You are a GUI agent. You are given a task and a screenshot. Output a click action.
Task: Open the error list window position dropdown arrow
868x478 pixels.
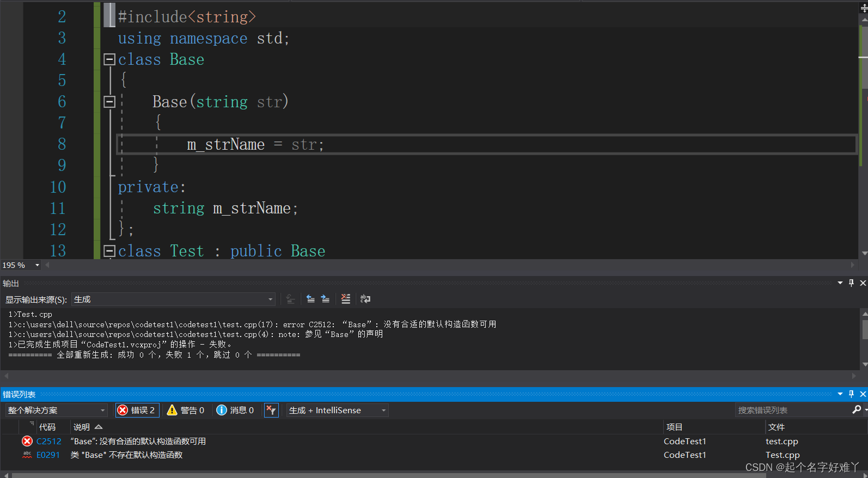click(840, 394)
